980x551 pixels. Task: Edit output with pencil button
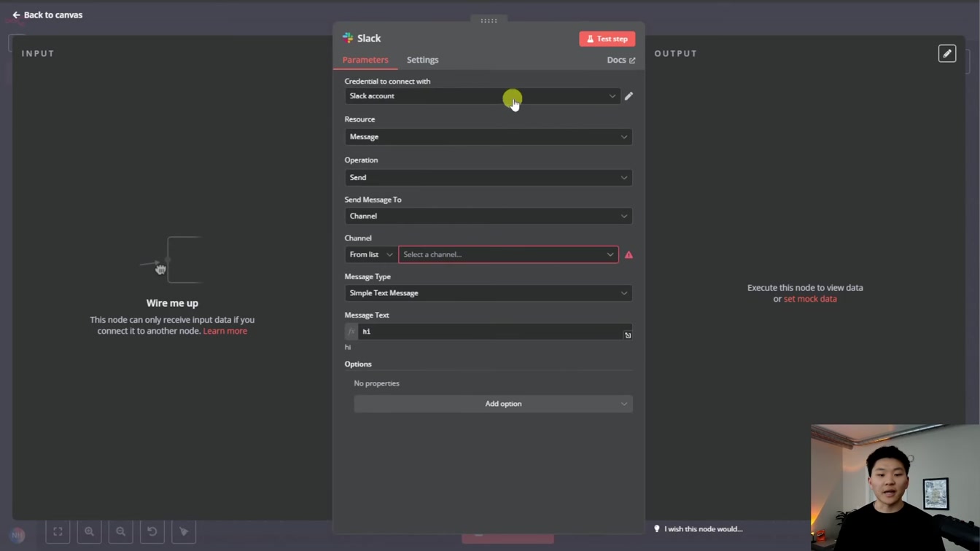947,53
